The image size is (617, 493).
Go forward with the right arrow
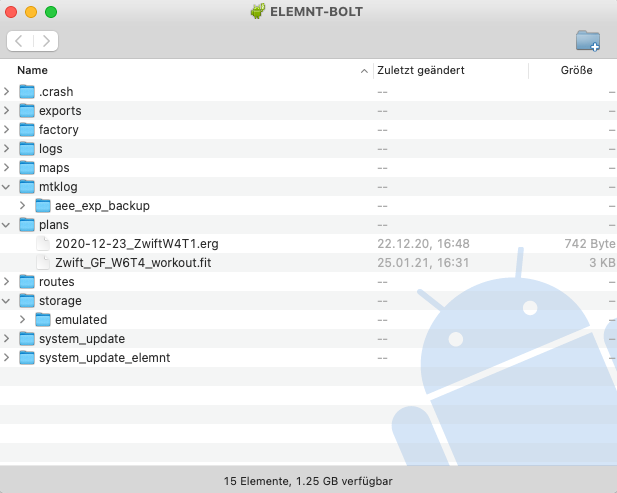(45, 41)
